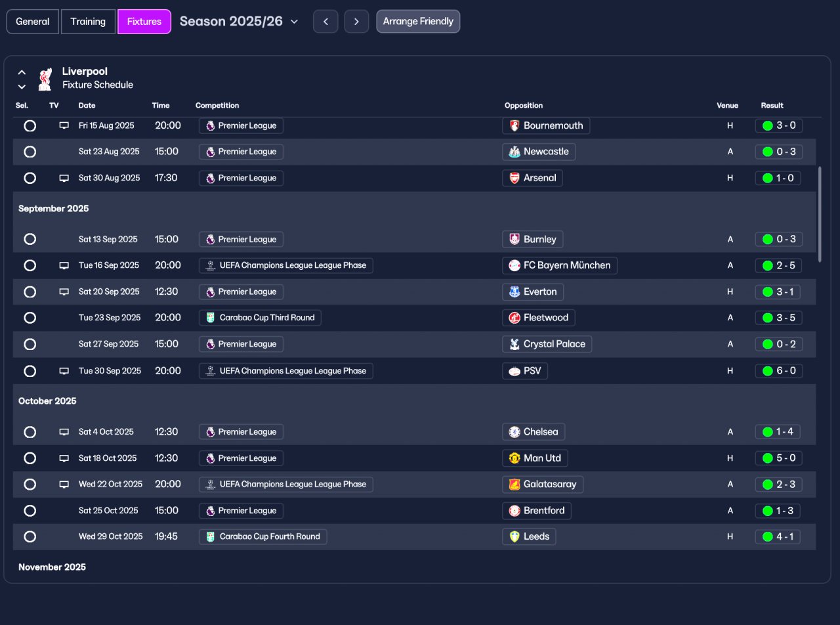Click the PSV club badge icon
Image resolution: width=840 pixels, height=625 pixels.
coord(514,371)
